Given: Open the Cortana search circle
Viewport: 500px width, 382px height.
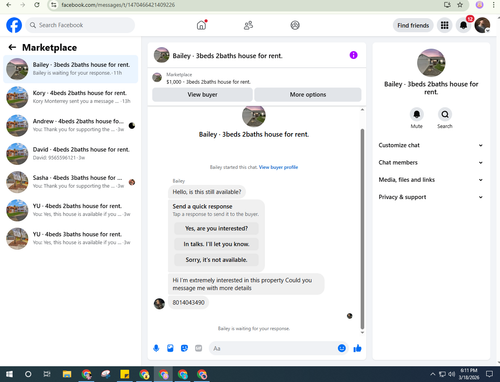Looking at the screenshot, I should pos(28,374).
